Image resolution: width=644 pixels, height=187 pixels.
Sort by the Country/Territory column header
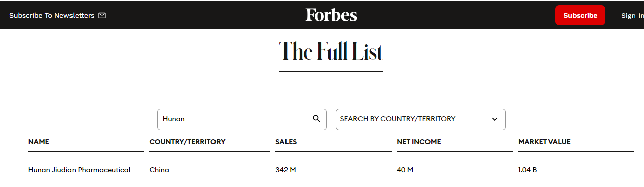187,142
